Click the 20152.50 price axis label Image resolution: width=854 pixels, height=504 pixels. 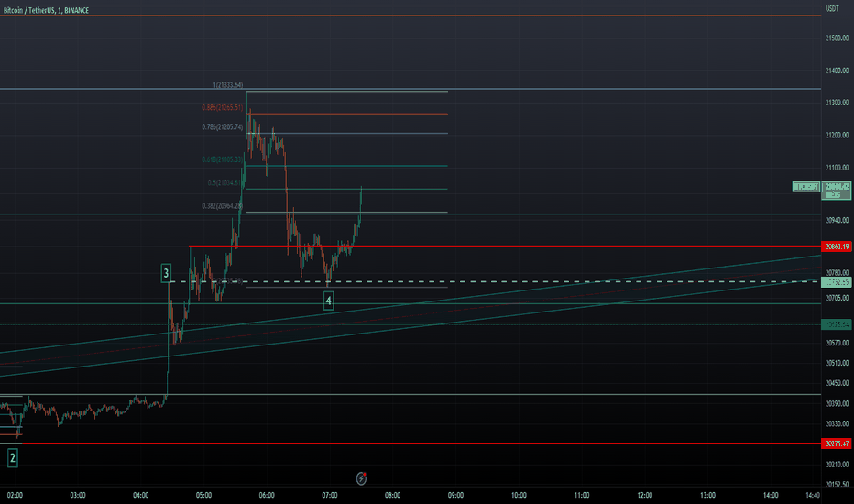pos(838,484)
